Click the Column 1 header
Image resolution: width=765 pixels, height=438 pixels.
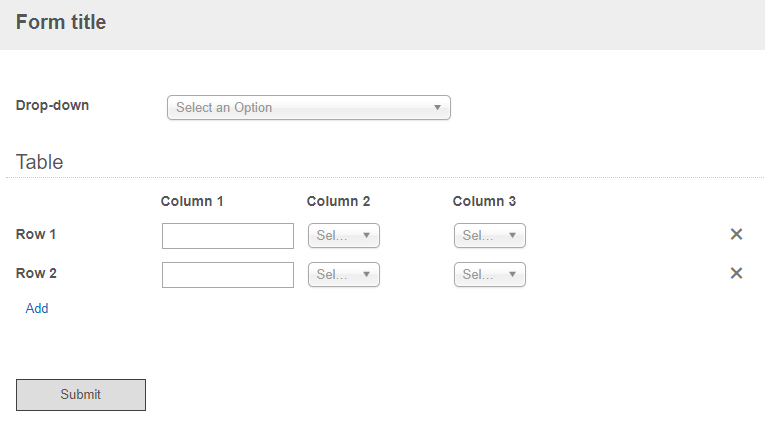192,201
